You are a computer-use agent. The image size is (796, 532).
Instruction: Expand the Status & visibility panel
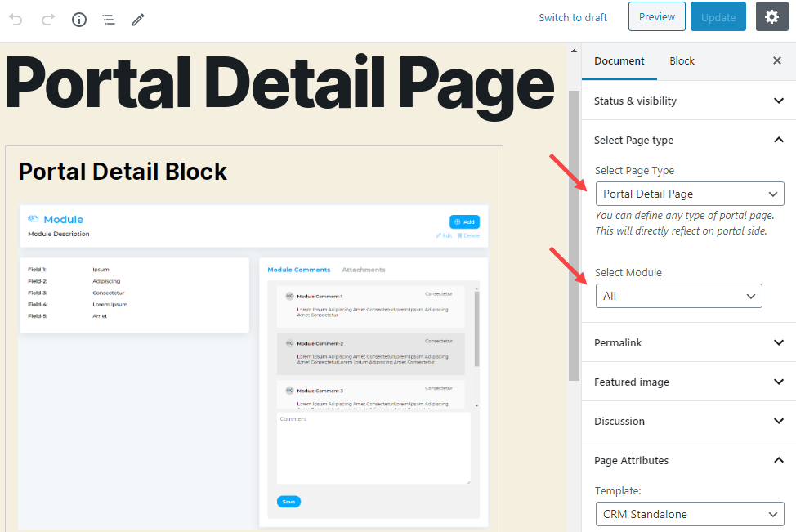pyautogui.click(x=688, y=101)
